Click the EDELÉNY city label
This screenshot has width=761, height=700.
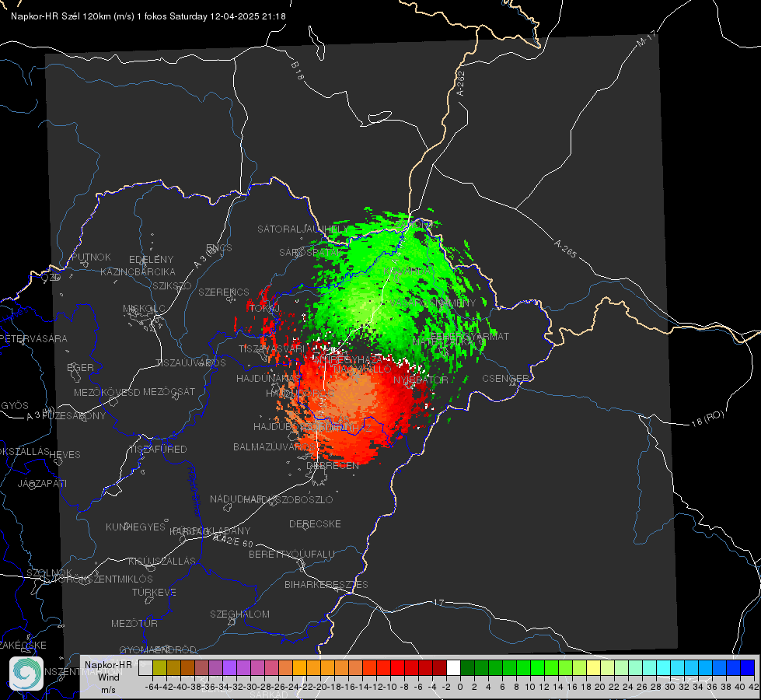click(x=151, y=260)
